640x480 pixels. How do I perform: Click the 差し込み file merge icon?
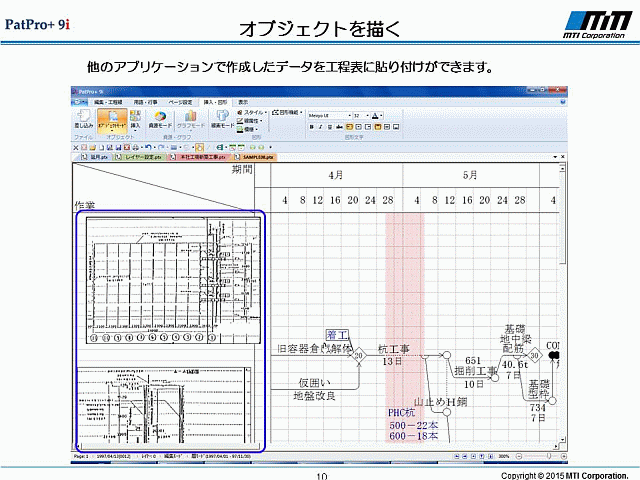(x=84, y=119)
